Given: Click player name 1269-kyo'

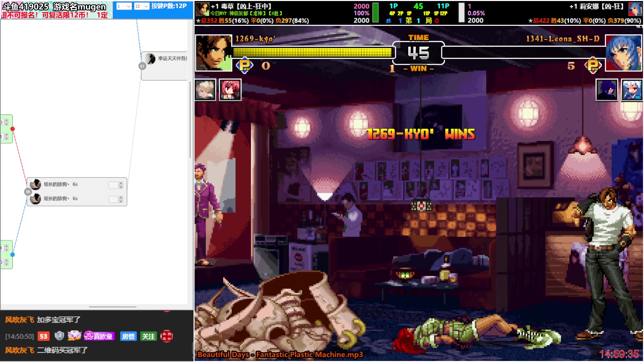Looking at the screenshot, I should tap(255, 39).
